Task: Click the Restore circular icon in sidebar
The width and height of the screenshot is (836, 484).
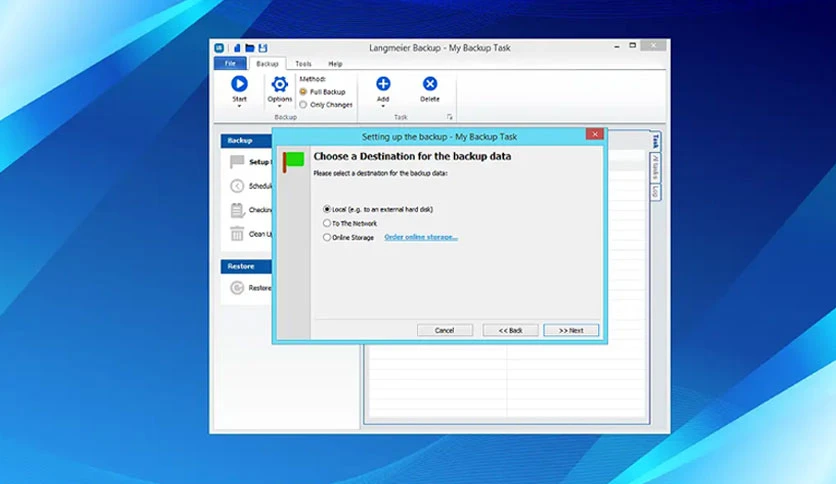Action: point(237,288)
